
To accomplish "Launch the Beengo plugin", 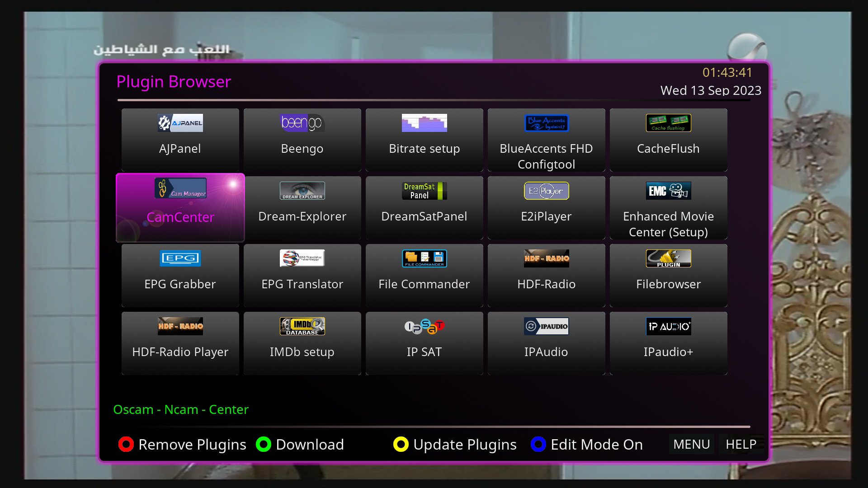I will tap(302, 140).
